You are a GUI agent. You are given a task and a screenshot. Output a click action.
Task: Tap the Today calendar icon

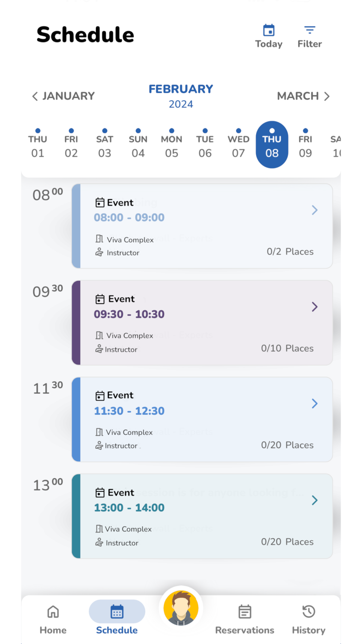(269, 31)
